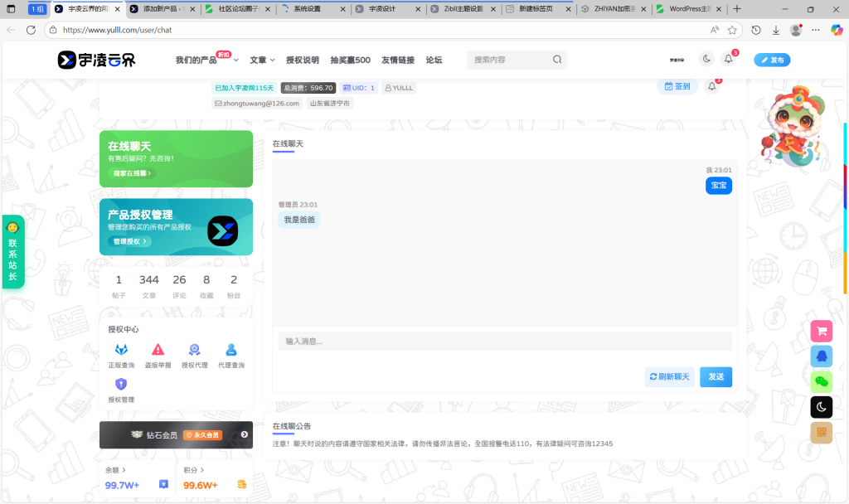Open the 授权说明 navigation item
The image size is (849, 504).
tap(303, 59)
